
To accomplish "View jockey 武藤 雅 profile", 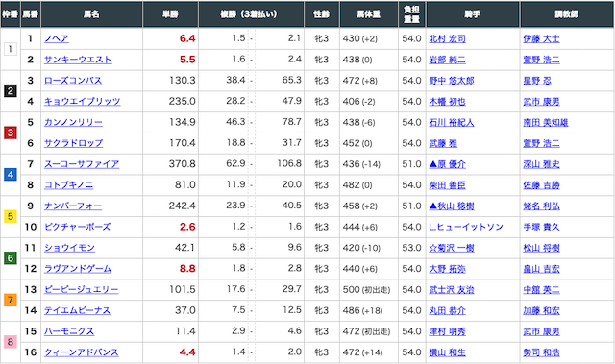I will [x=443, y=143].
